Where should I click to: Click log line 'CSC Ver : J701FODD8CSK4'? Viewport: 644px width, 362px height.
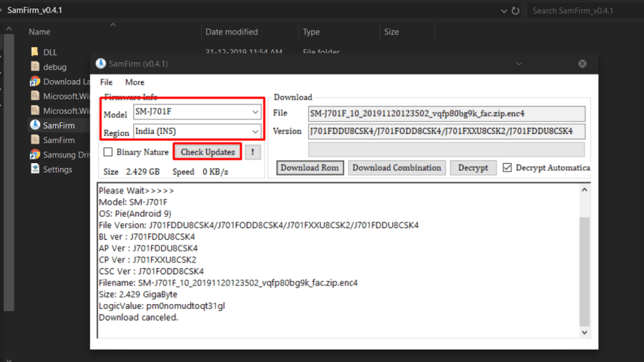pyautogui.click(x=151, y=271)
